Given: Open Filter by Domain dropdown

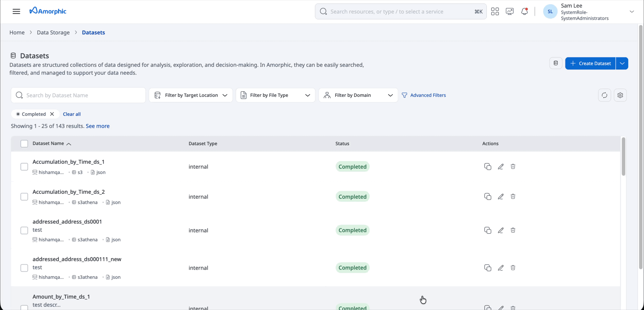Looking at the screenshot, I should (358, 95).
